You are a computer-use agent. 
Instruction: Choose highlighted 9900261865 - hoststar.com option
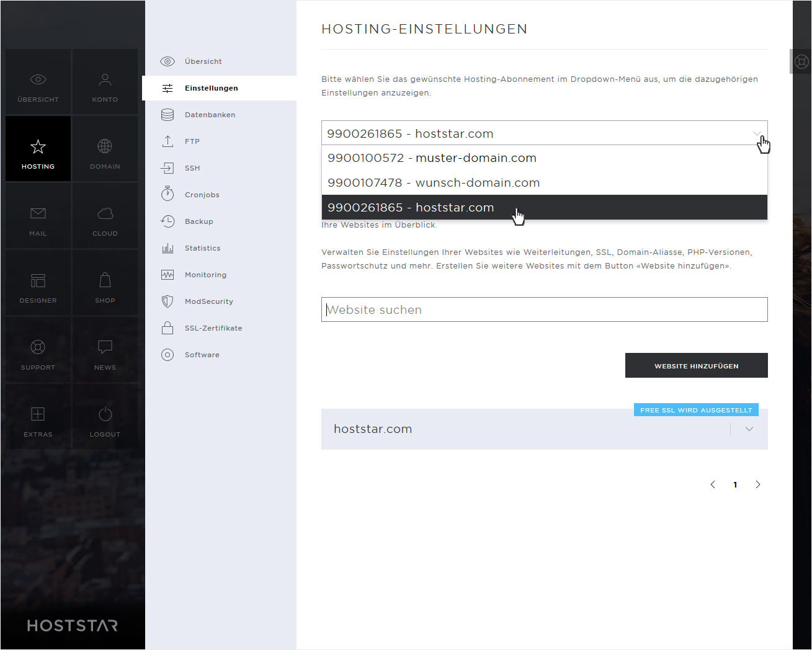[545, 207]
